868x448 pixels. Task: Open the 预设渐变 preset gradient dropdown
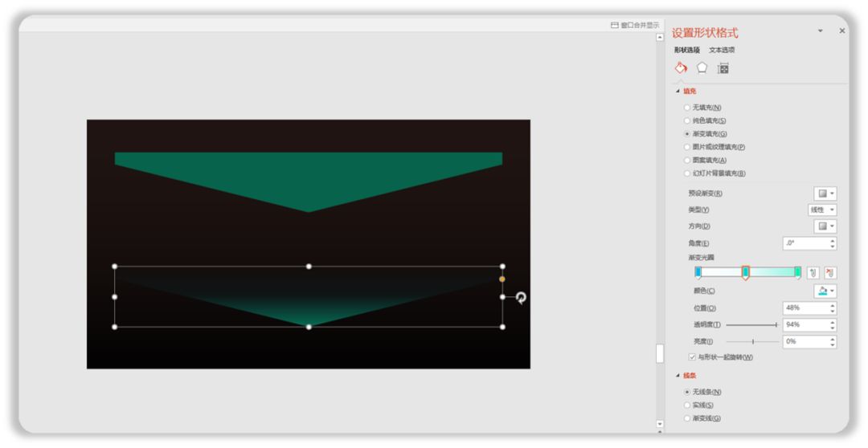(x=825, y=193)
